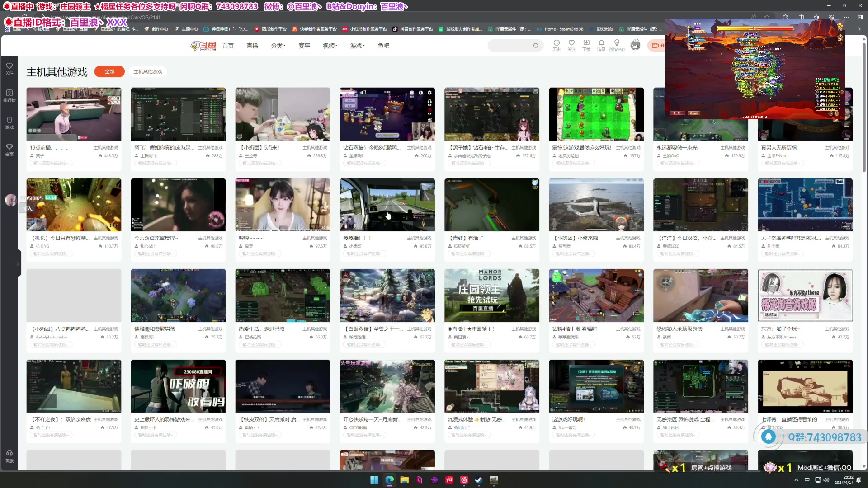868x488 pixels.
Task: Open 排行榜 ranking in left sidebar
Action: pos(9,95)
